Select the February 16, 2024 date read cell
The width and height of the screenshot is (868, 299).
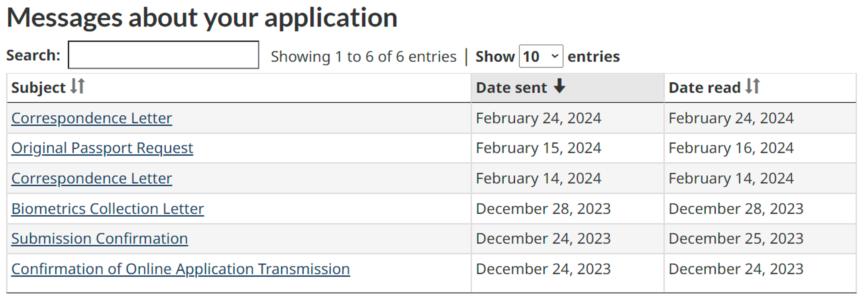[731, 148]
